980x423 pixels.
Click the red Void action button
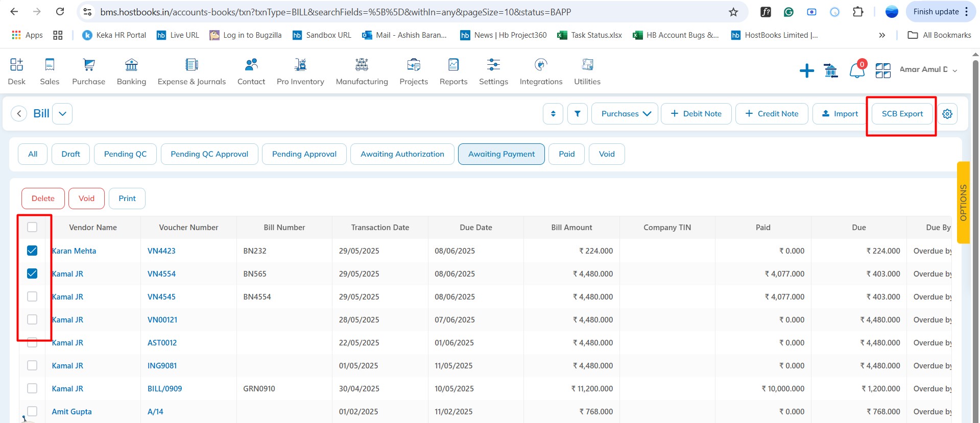86,198
